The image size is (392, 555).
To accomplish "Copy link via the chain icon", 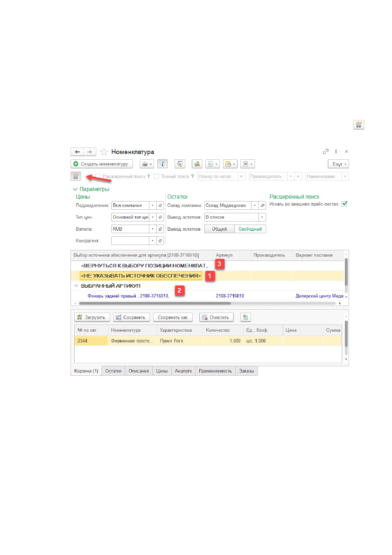I will pyautogui.click(x=326, y=151).
